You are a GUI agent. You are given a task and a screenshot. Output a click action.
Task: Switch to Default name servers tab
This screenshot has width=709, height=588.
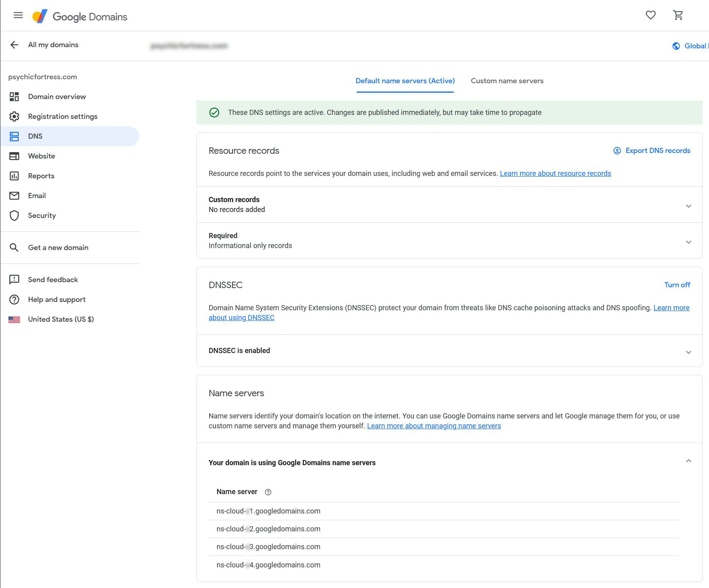coord(405,81)
